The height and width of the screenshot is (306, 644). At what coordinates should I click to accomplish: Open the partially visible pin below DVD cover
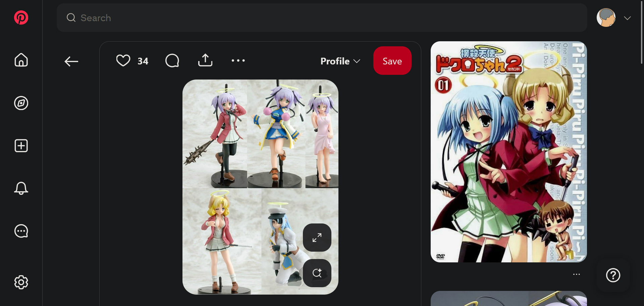(x=509, y=298)
